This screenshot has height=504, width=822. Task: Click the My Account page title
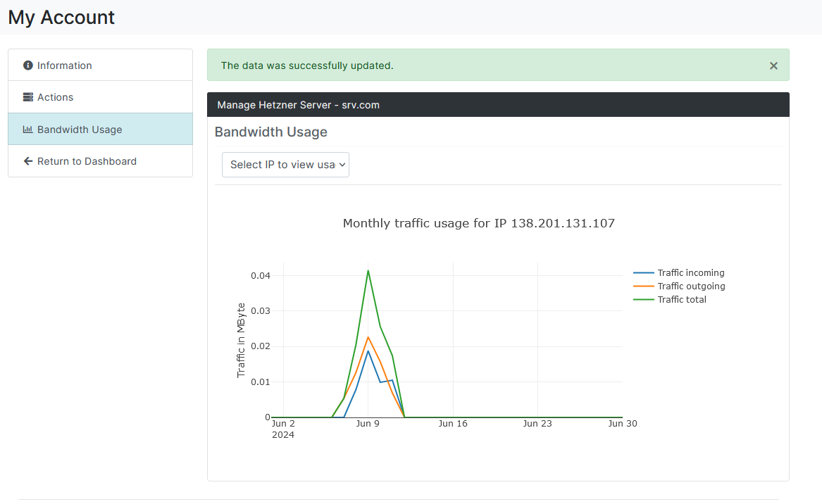(61, 18)
